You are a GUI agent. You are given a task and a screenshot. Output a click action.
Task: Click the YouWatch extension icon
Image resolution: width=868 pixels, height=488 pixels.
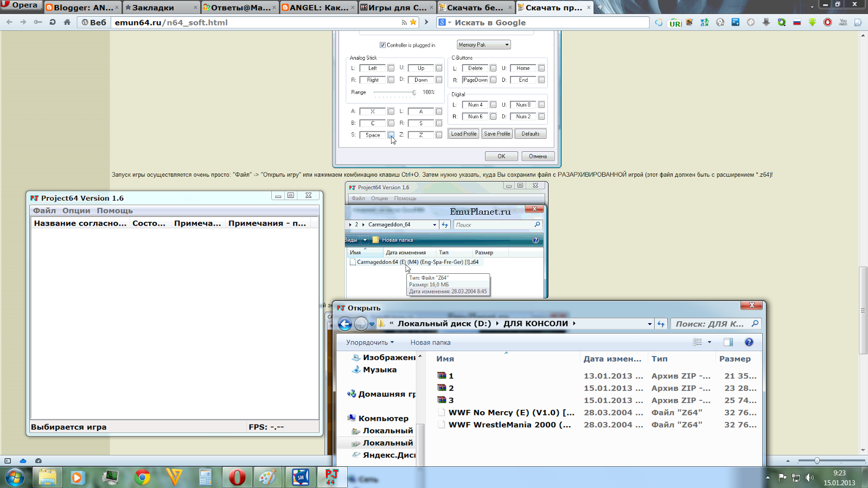click(x=843, y=22)
